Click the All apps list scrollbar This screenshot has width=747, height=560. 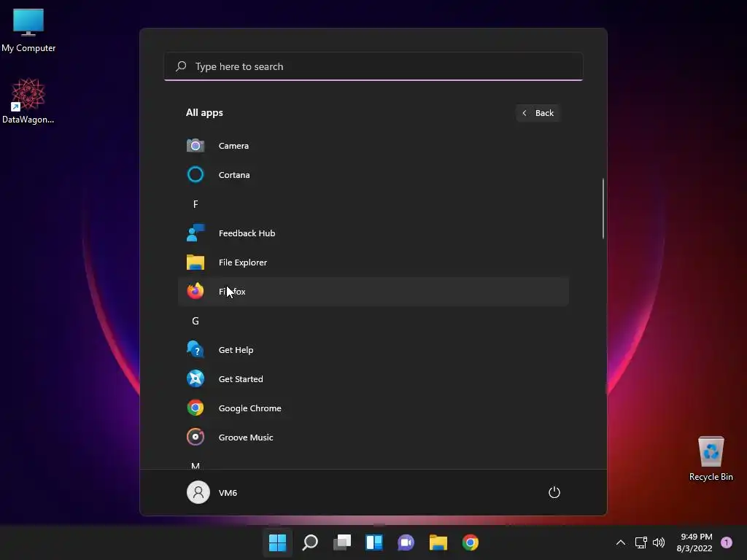click(603, 208)
